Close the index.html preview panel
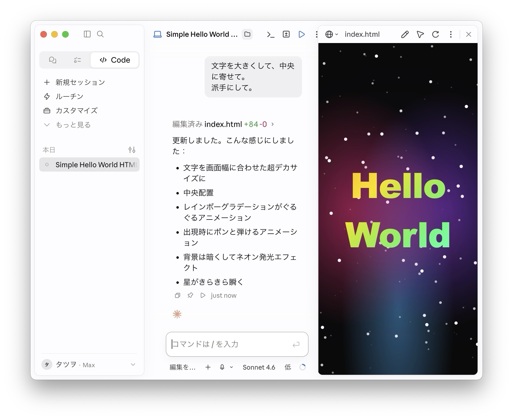The image size is (513, 420). coord(468,34)
